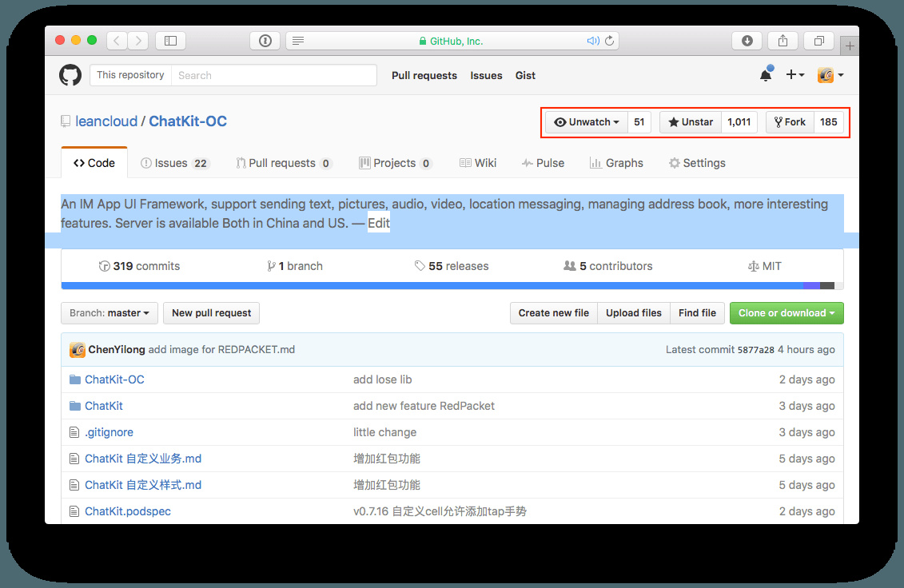Screen dimensions: 904x588
Task: Open ChatKit 自定义样式.md file
Action: pyautogui.click(x=143, y=486)
